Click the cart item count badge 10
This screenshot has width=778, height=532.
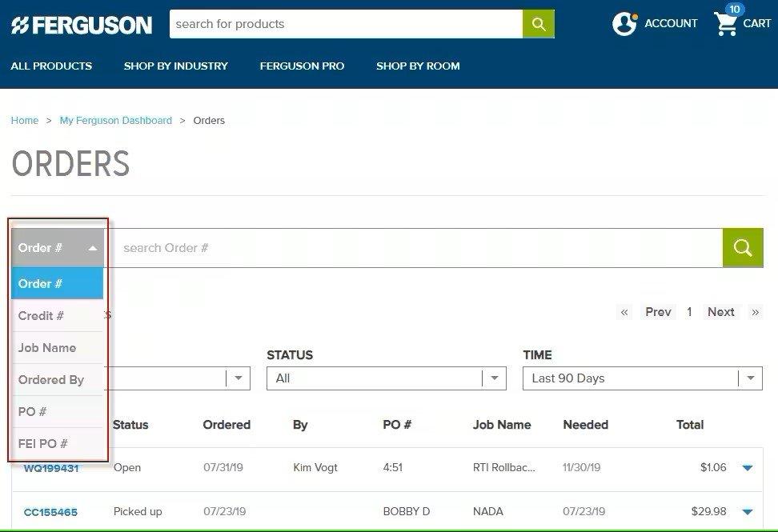click(x=734, y=9)
